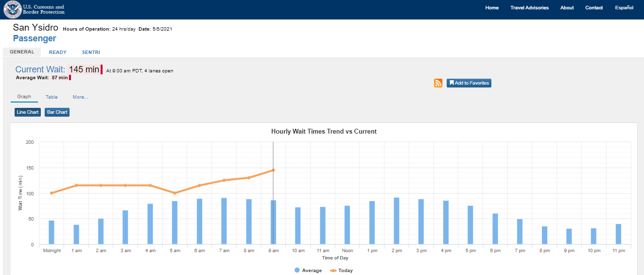Toggle Average series in chart legend
The image size is (644, 275).
(x=308, y=271)
